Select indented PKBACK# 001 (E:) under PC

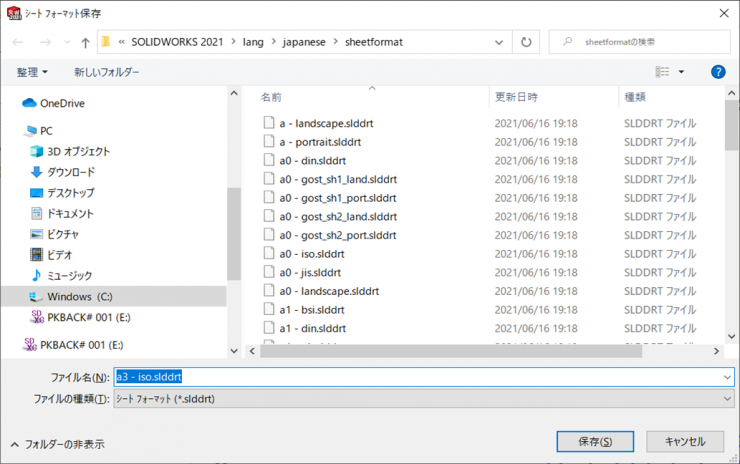coord(80,317)
